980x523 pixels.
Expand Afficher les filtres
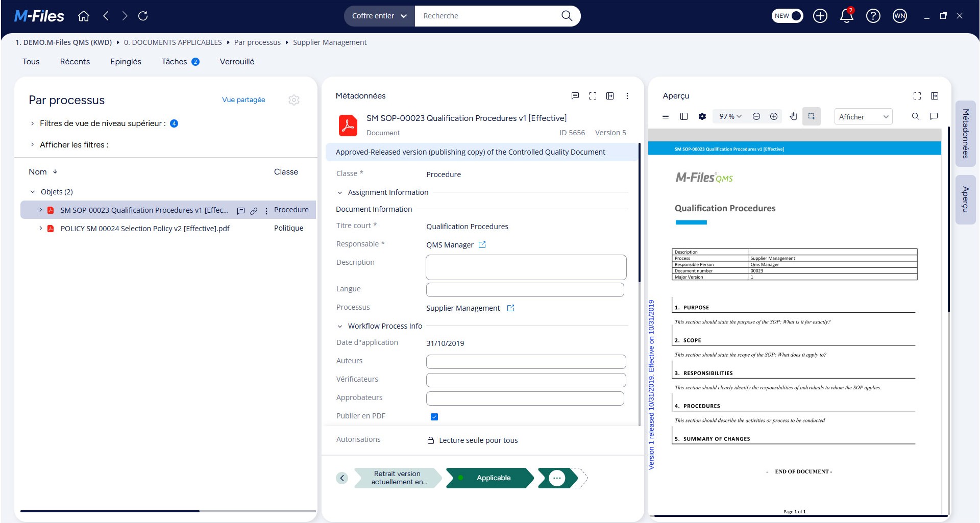coord(33,145)
